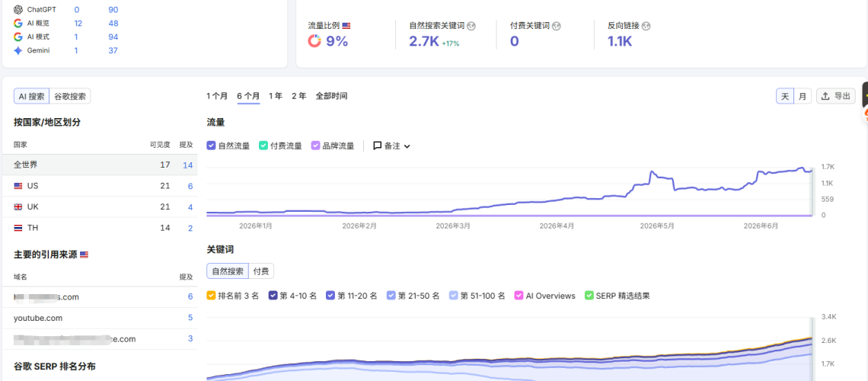Open the US mentions count 6
This screenshot has width=868, height=381.
click(190, 186)
